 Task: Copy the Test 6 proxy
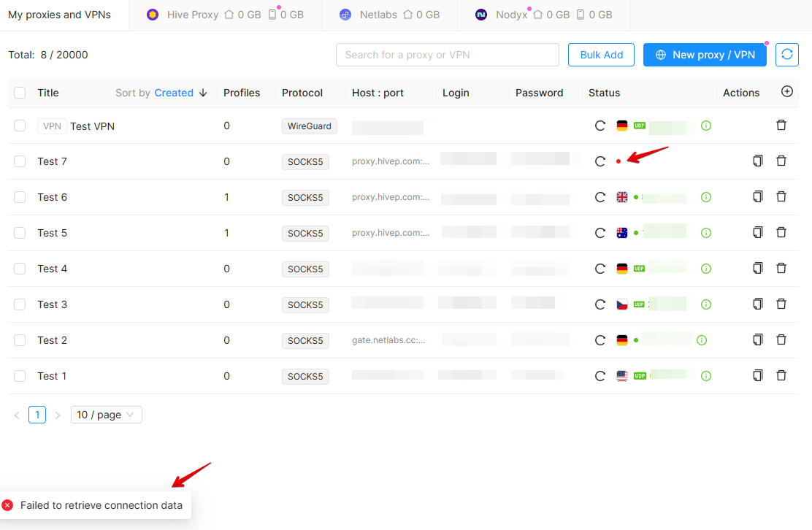coord(758,196)
